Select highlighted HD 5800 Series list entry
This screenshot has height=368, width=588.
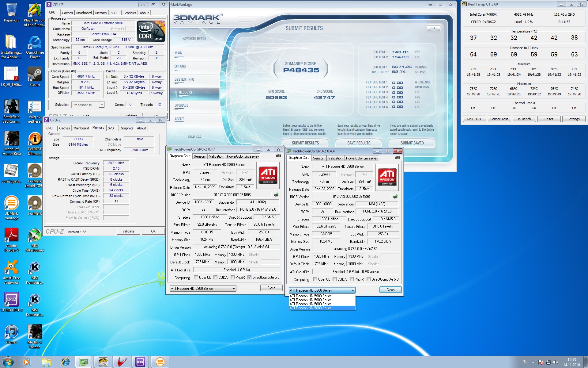[322, 308]
